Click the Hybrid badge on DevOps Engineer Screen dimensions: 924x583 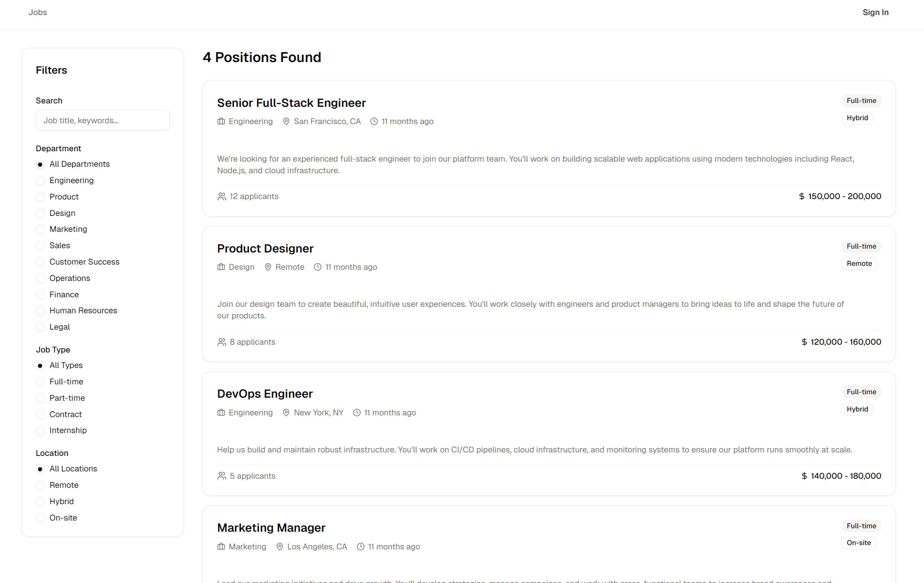857,409
